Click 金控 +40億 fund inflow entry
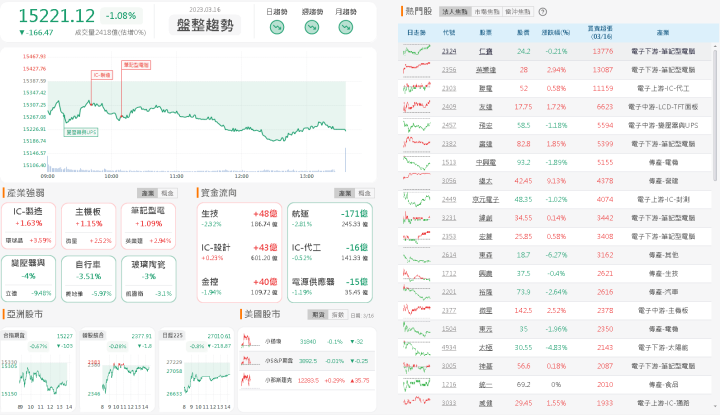This screenshot has width=720, height=415. pos(239,286)
